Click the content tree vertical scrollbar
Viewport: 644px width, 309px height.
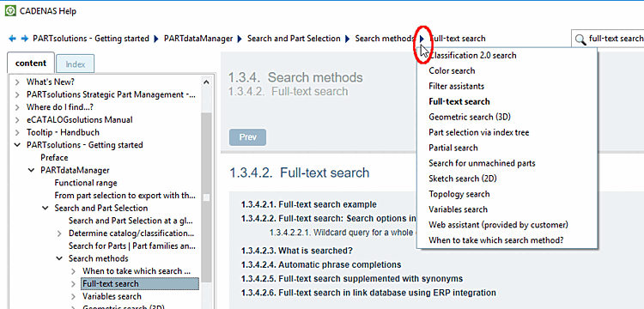206,191
